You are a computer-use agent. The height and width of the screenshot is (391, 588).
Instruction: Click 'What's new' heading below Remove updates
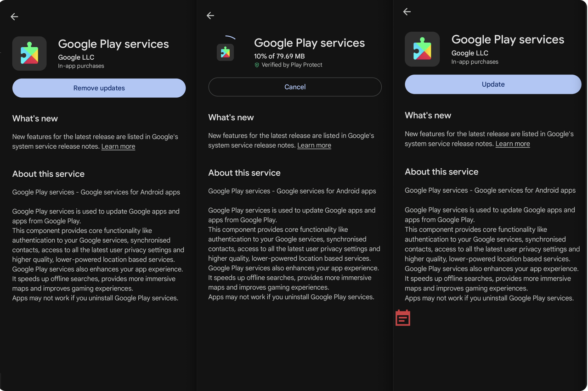click(35, 118)
